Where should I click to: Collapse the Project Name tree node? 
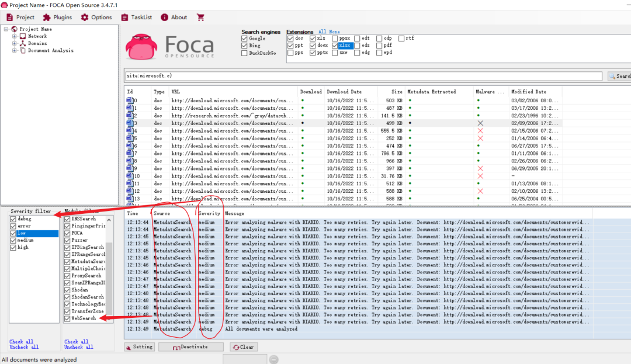click(6, 29)
